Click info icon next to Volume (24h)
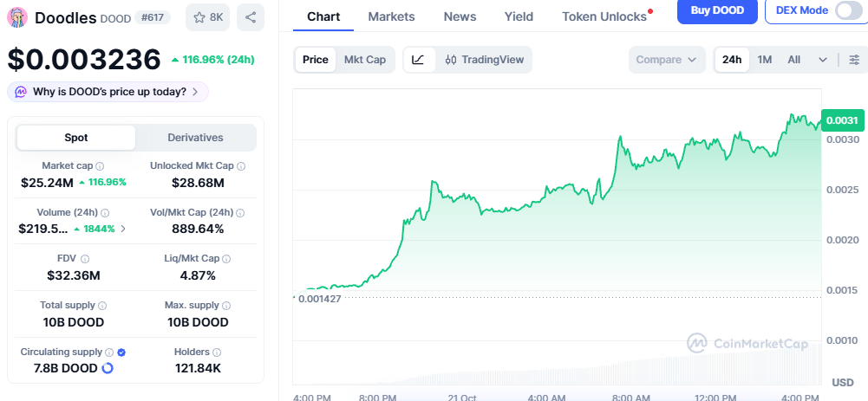 coord(105,213)
